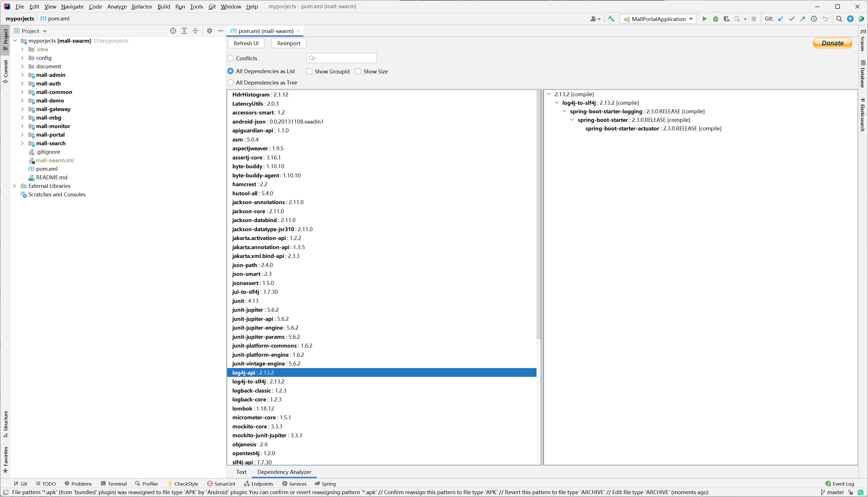Click the Git commit checkmark icon
Image resolution: width=868 pixels, height=497 pixels.
click(x=792, y=19)
